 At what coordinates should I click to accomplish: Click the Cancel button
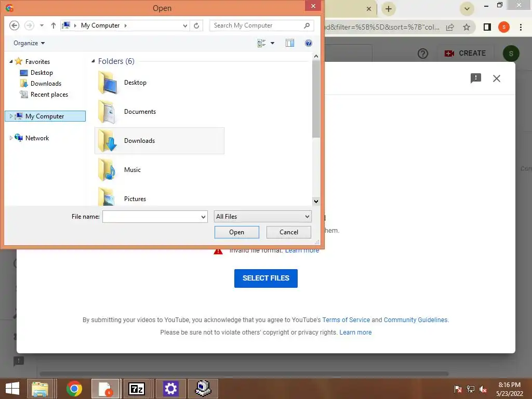pos(289,232)
